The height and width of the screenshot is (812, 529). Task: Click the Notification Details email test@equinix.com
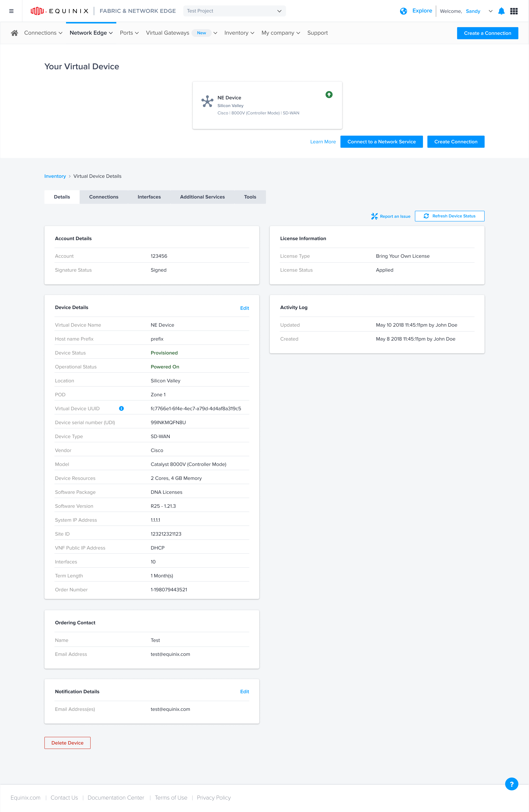tap(170, 709)
